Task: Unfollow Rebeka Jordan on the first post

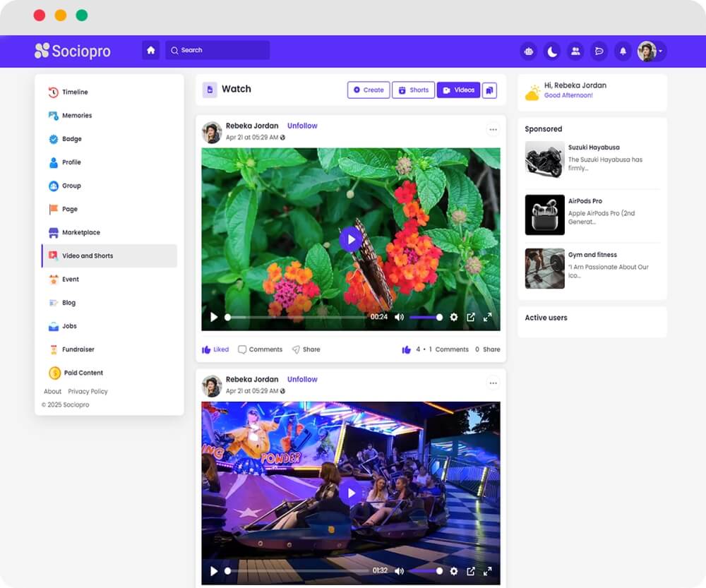Action: click(302, 126)
